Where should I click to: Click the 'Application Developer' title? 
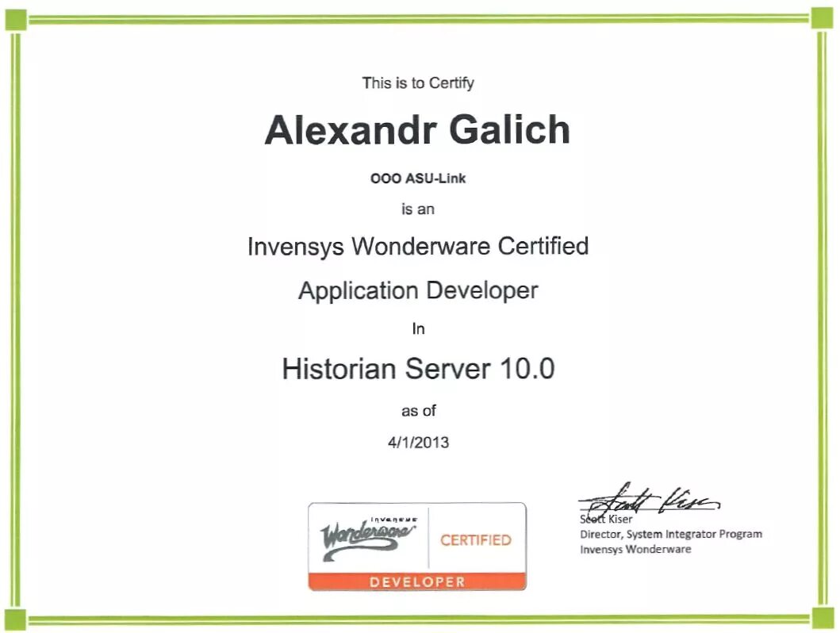point(418,291)
